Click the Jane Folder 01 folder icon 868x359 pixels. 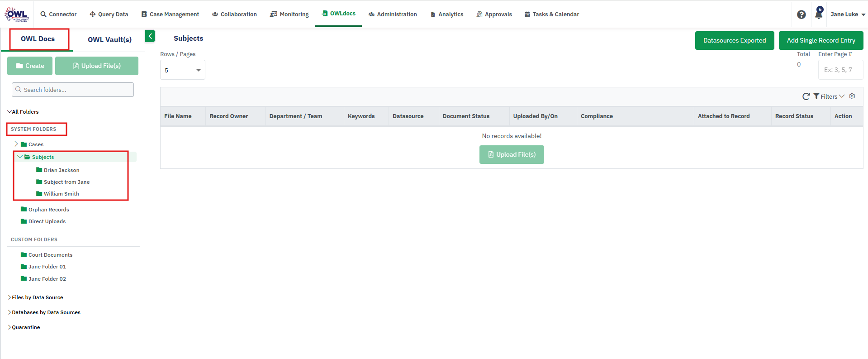[x=24, y=267]
